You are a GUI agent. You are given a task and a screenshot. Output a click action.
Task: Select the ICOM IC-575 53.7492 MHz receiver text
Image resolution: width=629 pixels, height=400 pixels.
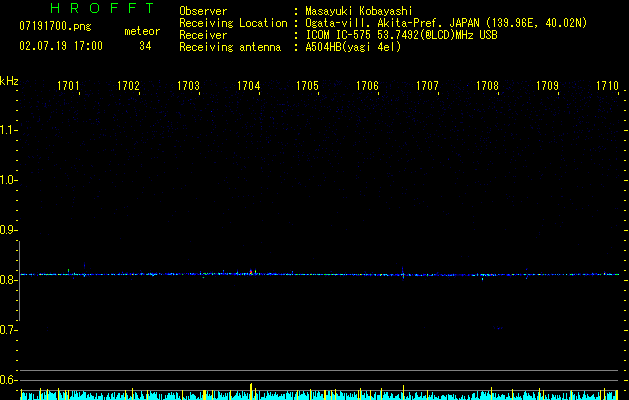coord(401,35)
